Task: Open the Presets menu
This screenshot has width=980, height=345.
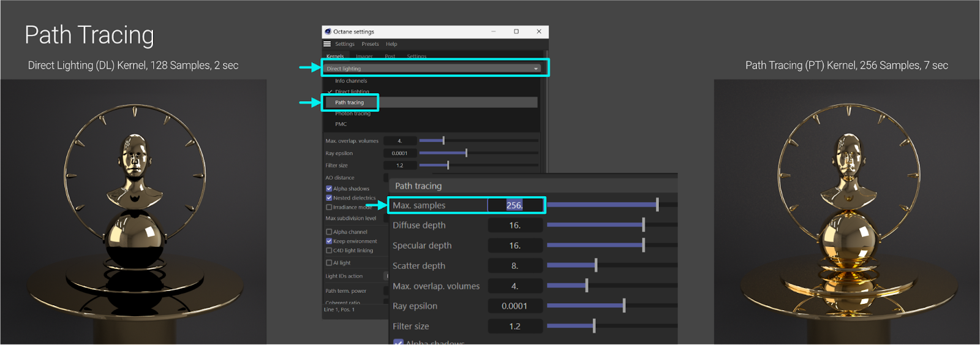Action: [x=370, y=44]
